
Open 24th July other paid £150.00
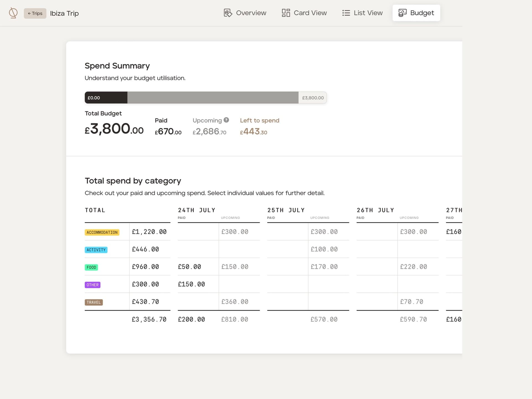191,284
